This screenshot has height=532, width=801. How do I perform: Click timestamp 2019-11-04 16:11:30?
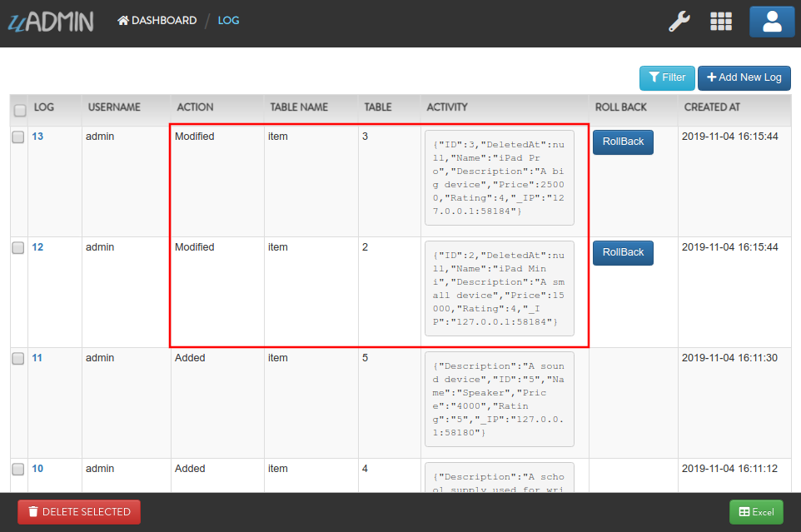pyautogui.click(x=729, y=358)
